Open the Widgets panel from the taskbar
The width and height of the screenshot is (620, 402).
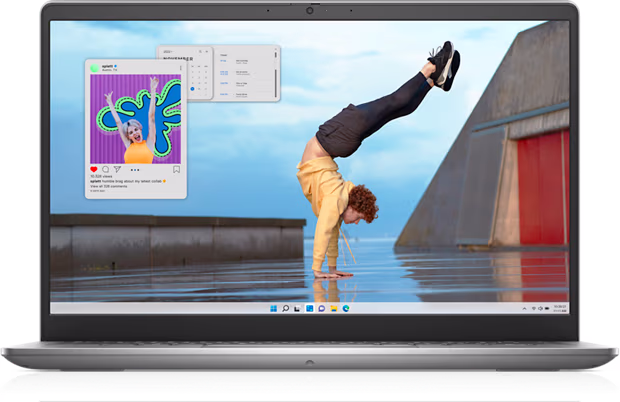pos(308,309)
